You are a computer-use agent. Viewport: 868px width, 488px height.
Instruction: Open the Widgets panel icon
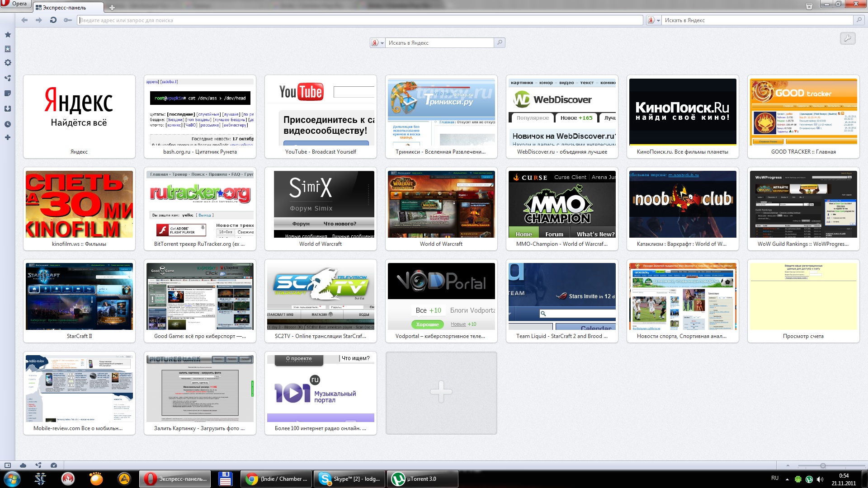click(8, 49)
